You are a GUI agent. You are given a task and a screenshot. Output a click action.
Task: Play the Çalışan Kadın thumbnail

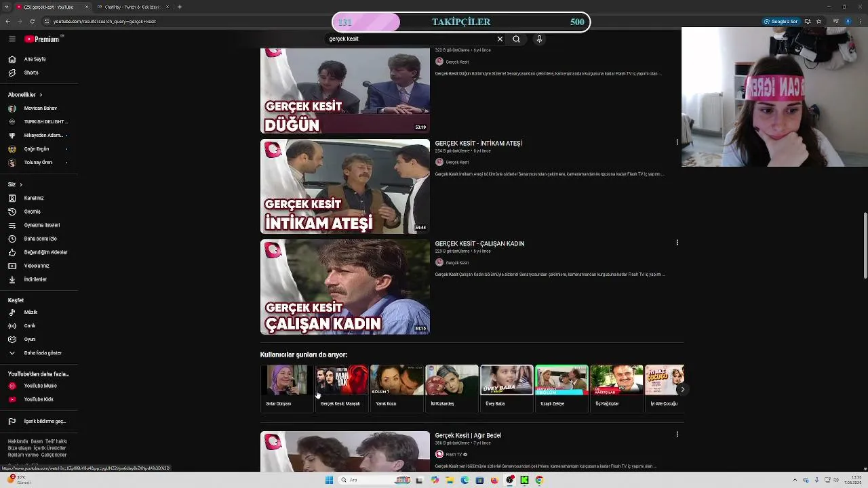click(x=345, y=287)
